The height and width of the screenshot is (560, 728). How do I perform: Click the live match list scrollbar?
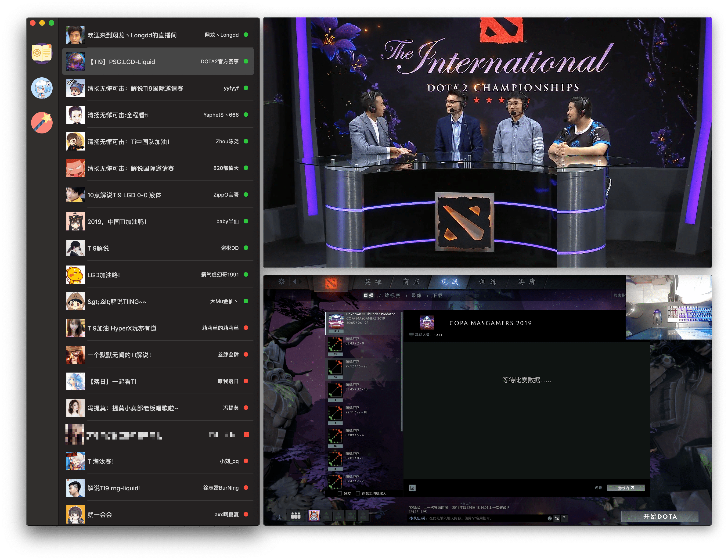coord(401,371)
